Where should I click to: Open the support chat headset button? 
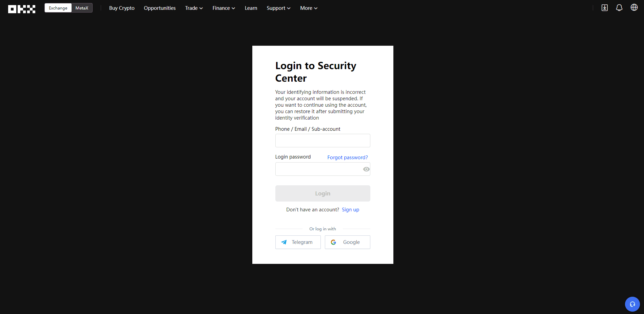pos(632,304)
